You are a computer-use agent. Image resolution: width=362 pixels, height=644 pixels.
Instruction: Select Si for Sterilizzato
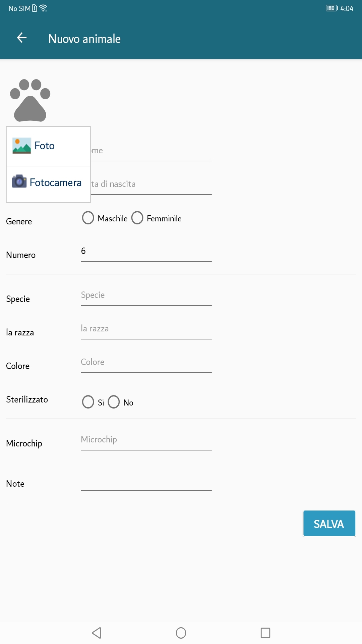[88, 402]
